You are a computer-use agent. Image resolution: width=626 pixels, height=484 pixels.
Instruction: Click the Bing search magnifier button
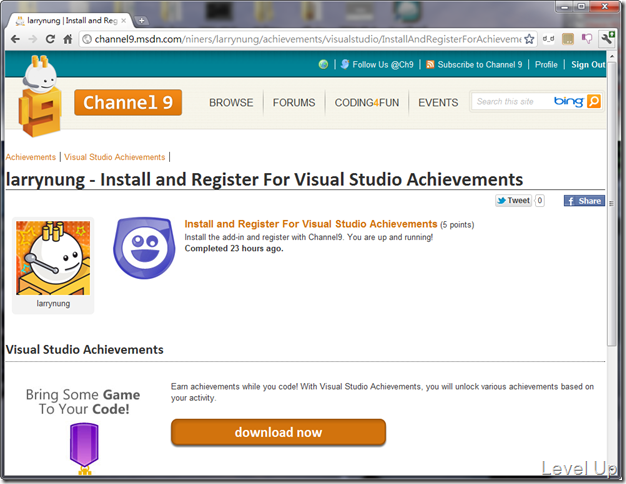point(594,101)
